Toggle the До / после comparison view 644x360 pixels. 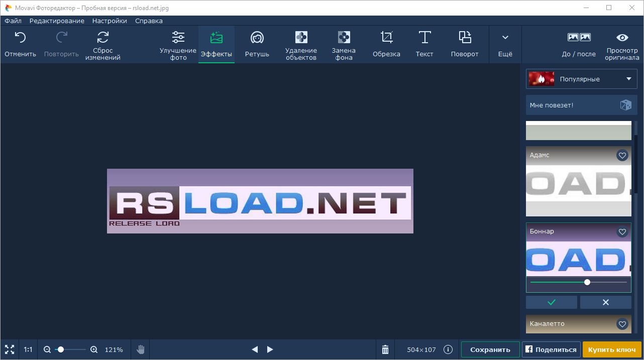tap(579, 44)
